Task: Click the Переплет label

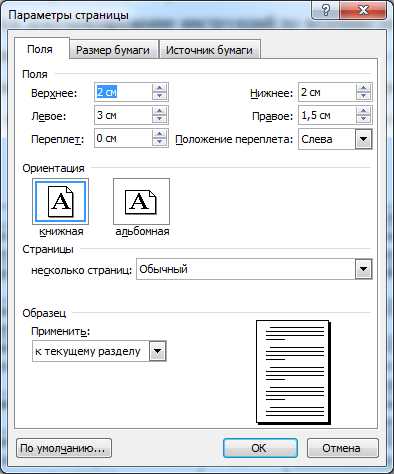Action: coord(57,139)
